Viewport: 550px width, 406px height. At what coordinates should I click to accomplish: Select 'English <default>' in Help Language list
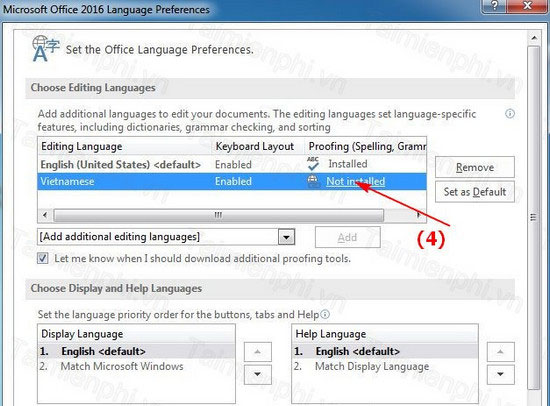point(385,351)
